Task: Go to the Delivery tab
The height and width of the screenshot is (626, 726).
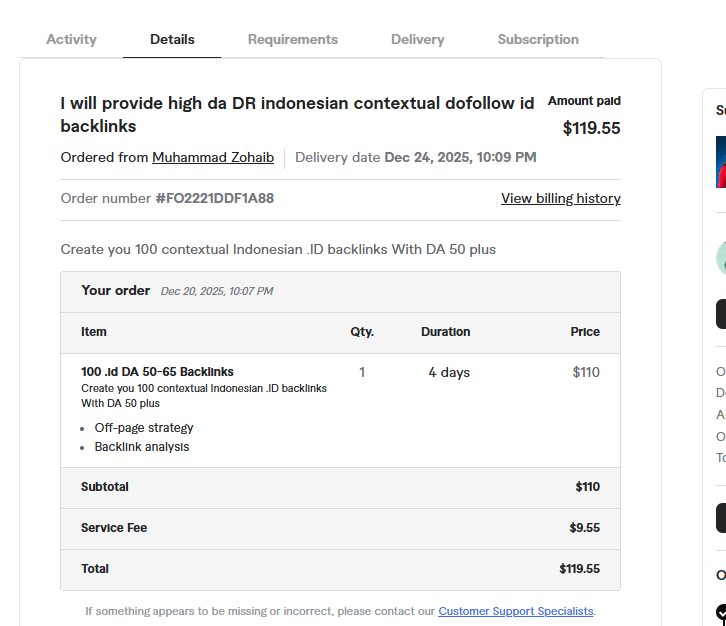Action: pos(417,40)
